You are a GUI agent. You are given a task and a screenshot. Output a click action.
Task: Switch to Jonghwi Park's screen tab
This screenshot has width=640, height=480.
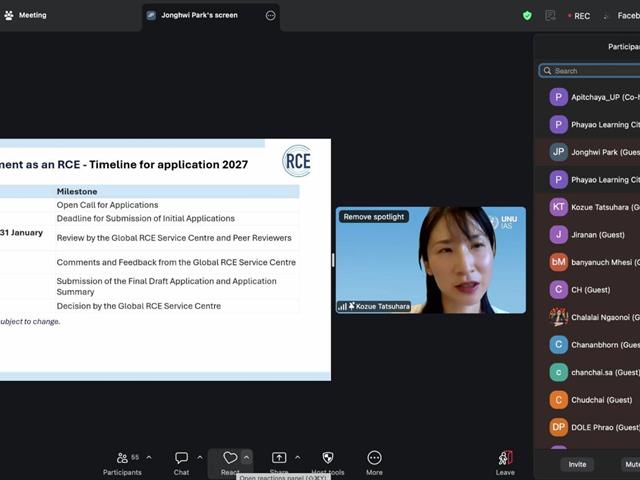point(211,16)
